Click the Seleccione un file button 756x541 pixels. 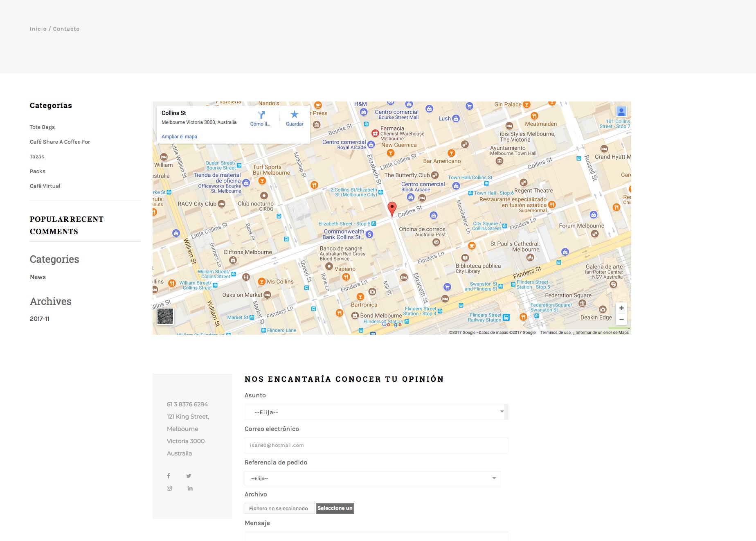click(335, 508)
